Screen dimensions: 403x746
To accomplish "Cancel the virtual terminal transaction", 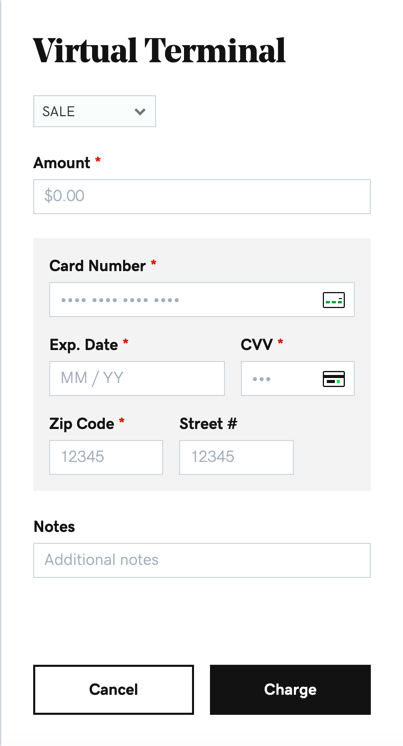I will tap(113, 690).
